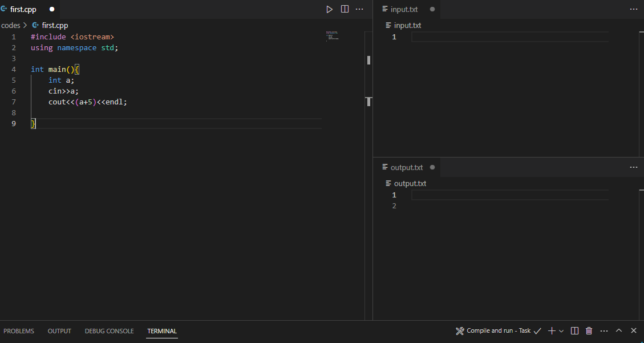Screen dimensions: 644x343
Task: Click the unsaved dot on the first.cpp tab
Action: click(52, 9)
